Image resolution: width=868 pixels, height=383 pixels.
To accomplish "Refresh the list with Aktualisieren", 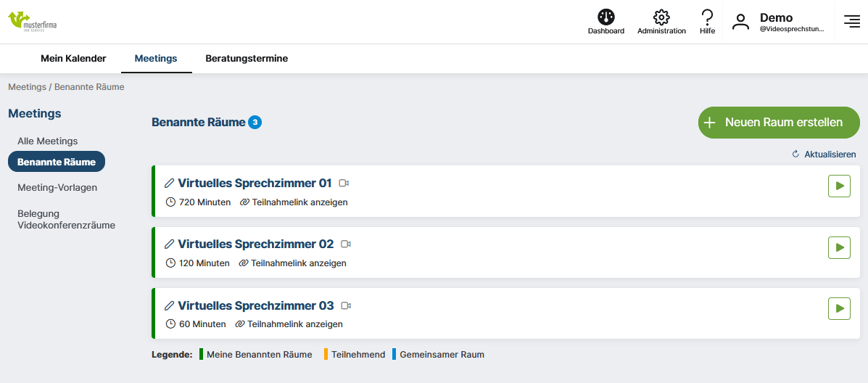I will coord(824,155).
